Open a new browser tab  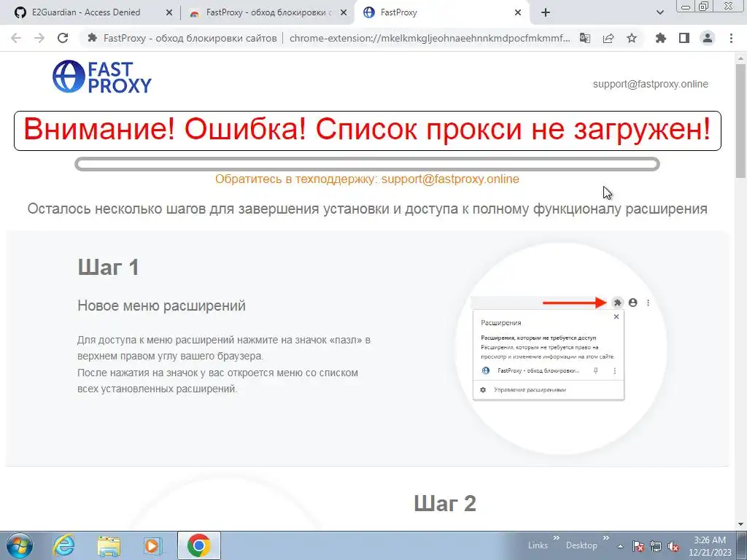pyautogui.click(x=546, y=13)
